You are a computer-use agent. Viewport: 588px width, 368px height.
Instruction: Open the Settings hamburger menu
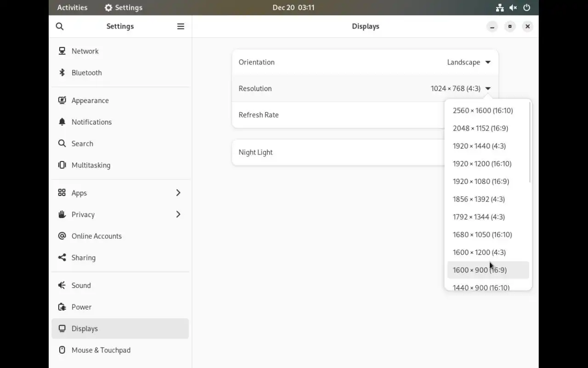point(181,26)
